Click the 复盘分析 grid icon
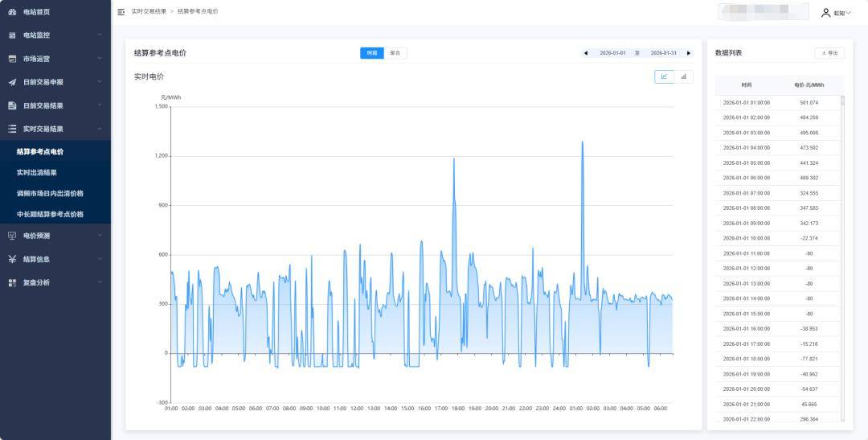The image size is (868, 440). click(x=12, y=282)
